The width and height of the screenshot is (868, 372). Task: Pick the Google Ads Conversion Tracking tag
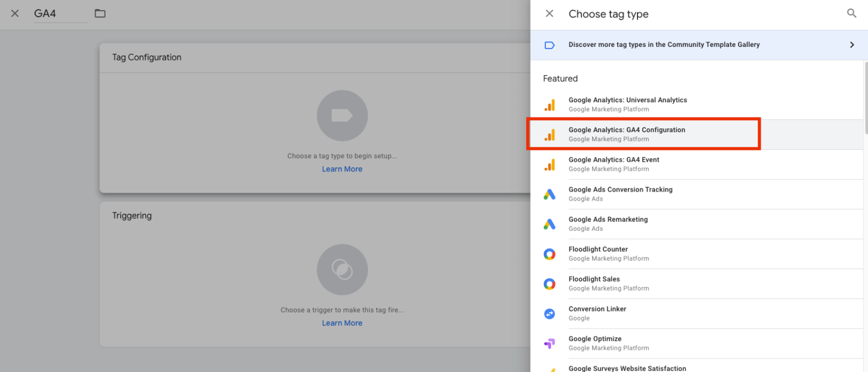620,193
